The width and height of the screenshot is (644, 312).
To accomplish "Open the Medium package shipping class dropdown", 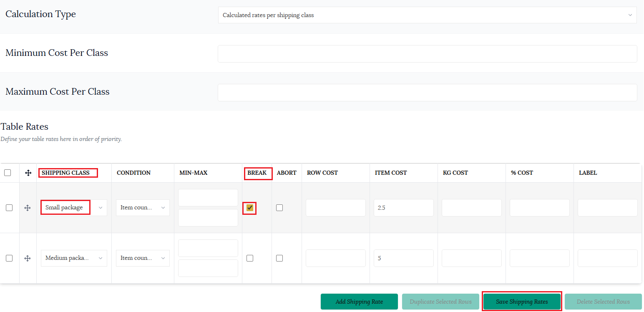I will point(74,258).
